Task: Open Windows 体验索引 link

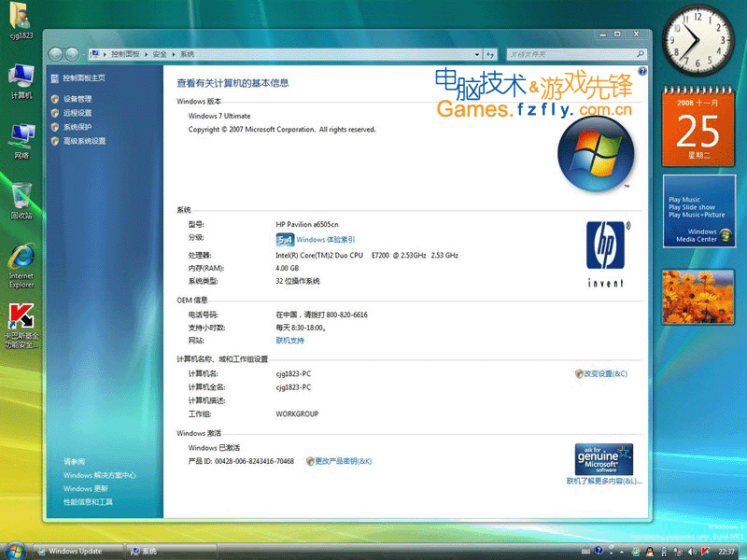Action: 325,240
